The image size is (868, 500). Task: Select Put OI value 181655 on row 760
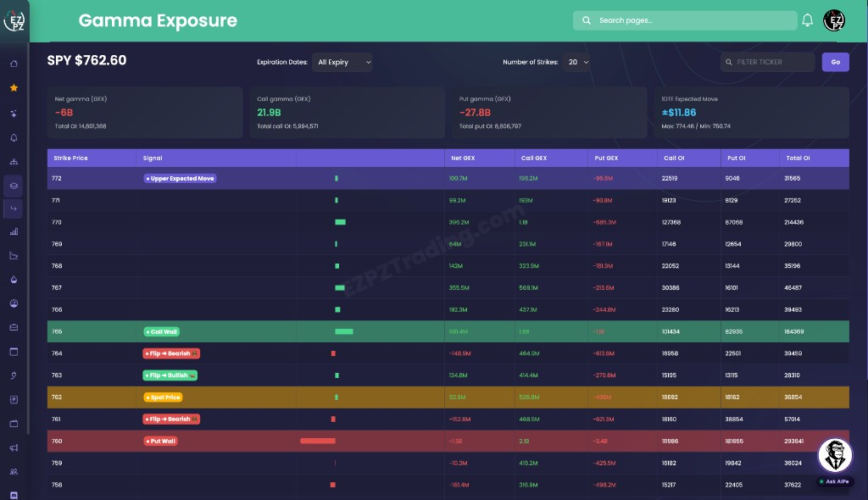pyautogui.click(x=734, y=442)
